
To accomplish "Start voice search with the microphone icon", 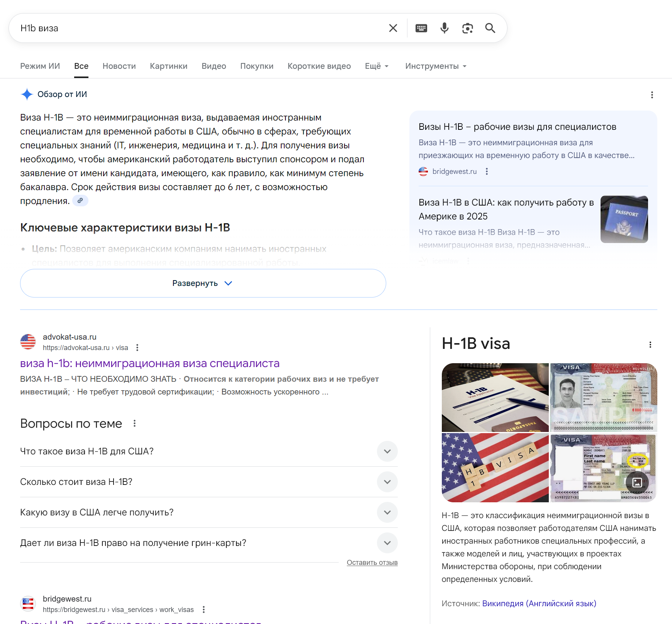I will tap(445, 28).
